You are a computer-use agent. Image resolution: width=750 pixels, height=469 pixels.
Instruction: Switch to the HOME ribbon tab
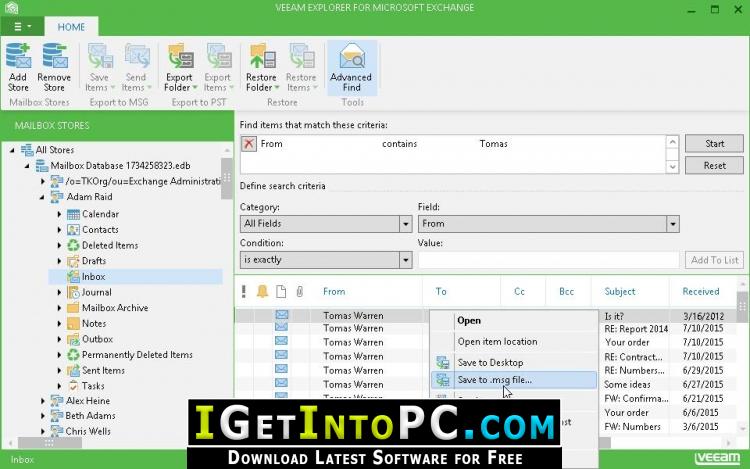pos(71,27)
